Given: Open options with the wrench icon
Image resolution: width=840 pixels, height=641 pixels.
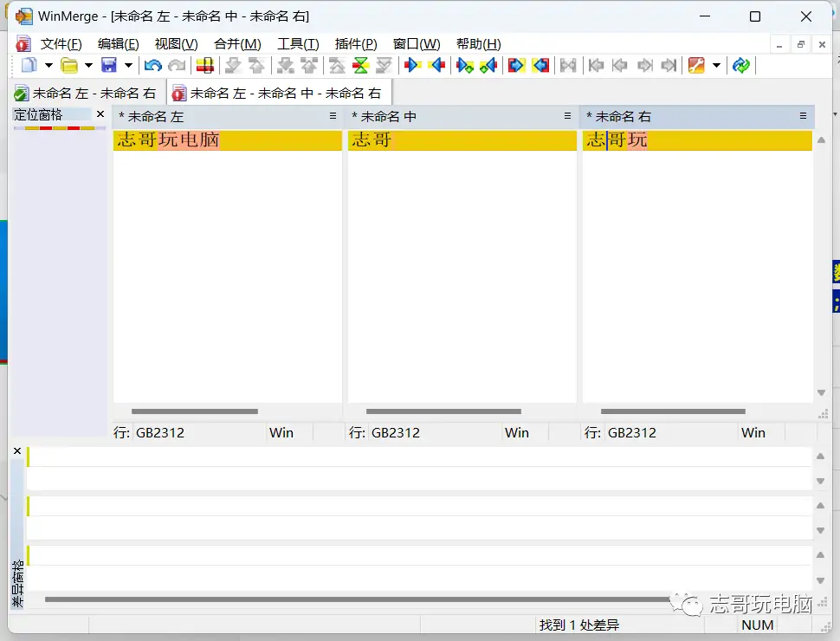Looking at the screenshot, I should click(x=696, y=65).
